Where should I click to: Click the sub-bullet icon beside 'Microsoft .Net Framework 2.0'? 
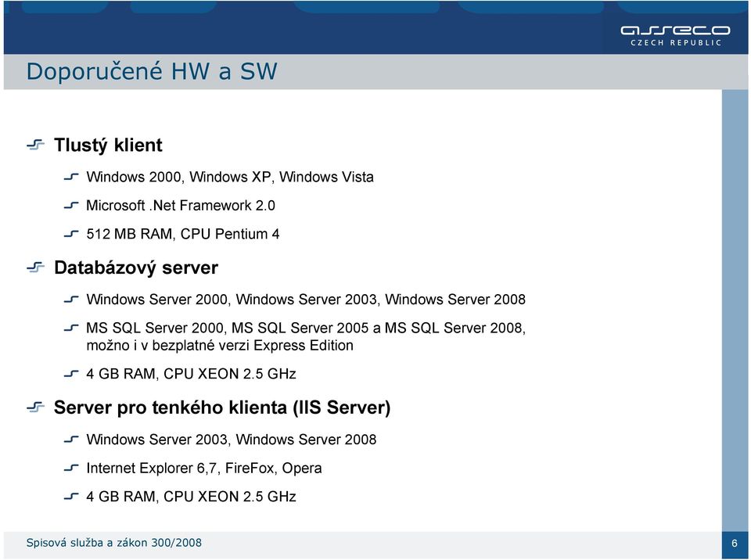71,206
